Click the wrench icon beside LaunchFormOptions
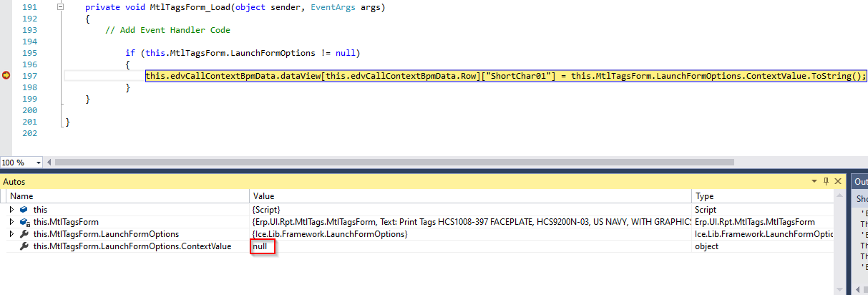This screenshot has height=295, width=868. pos(24,234)
